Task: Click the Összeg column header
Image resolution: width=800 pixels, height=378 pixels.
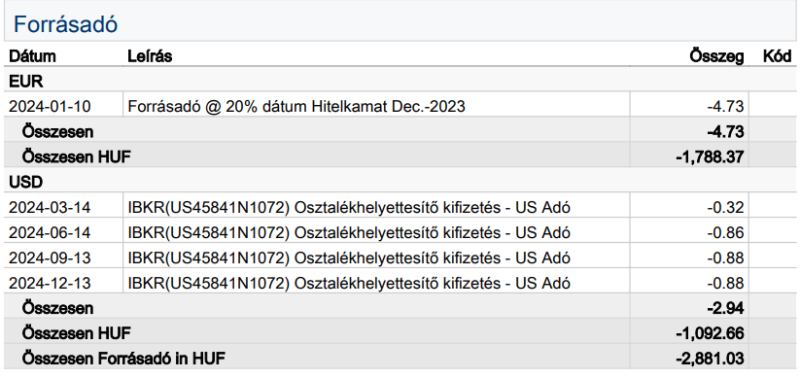Action: pyautogui.click(x=716, y=56)
